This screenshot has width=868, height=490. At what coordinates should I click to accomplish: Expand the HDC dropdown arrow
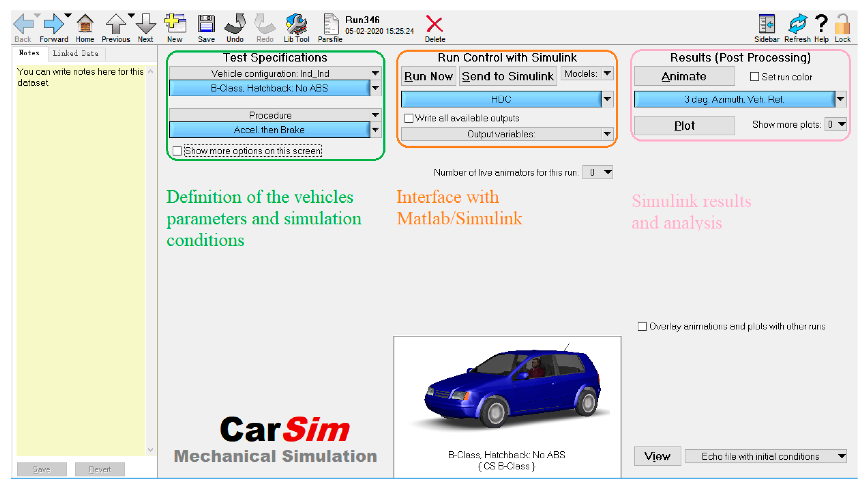coord(607,99)
